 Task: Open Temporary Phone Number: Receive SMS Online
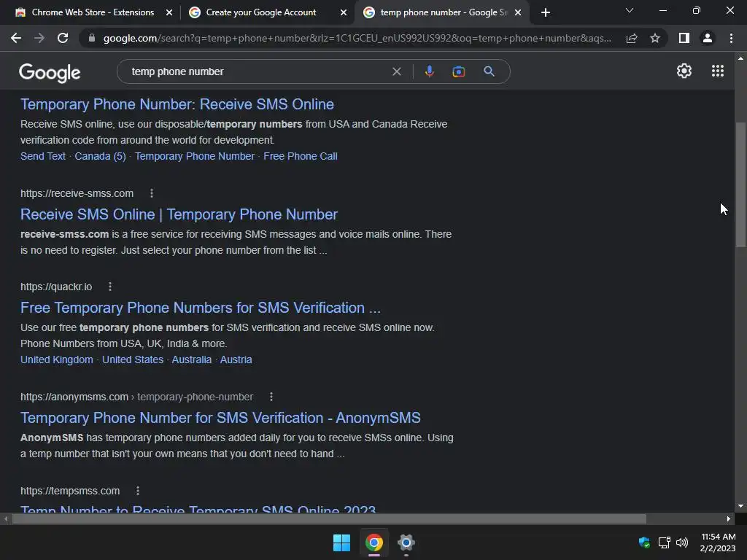tap(177, 104)
